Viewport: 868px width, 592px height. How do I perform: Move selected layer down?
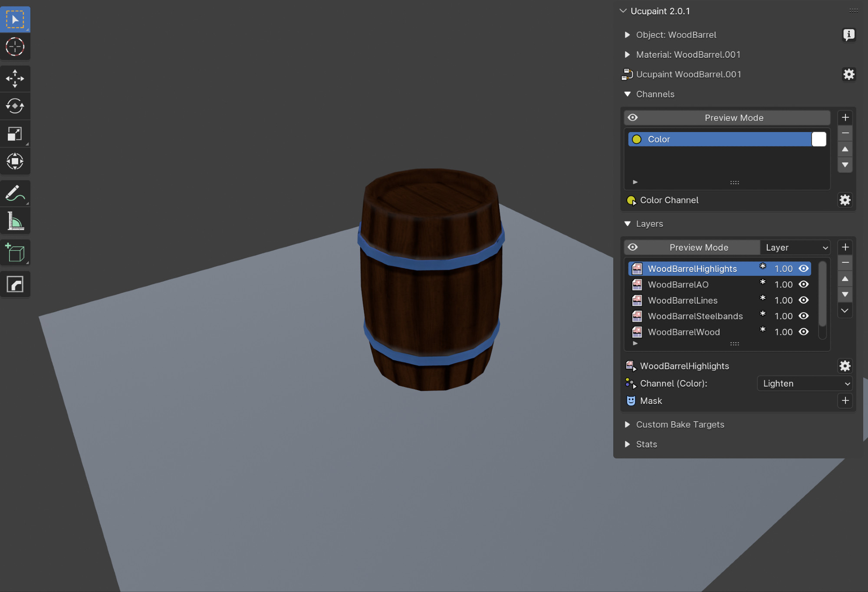point(845,294)
